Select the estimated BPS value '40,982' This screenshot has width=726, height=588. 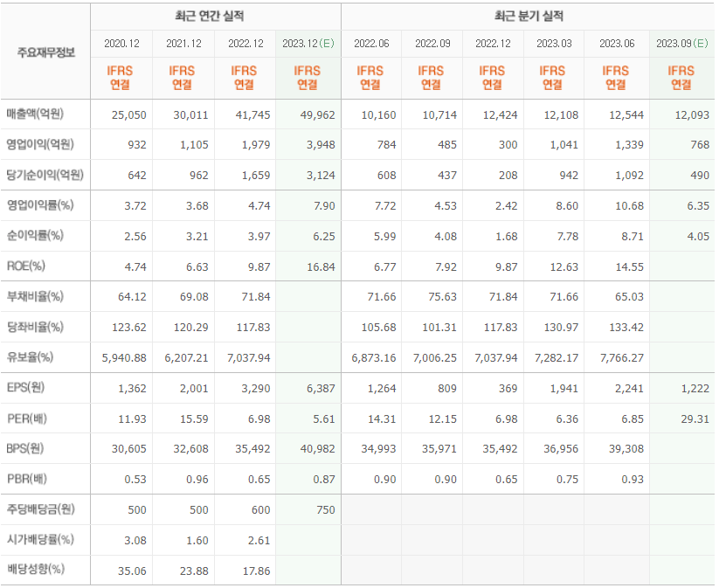click(318, 448)
